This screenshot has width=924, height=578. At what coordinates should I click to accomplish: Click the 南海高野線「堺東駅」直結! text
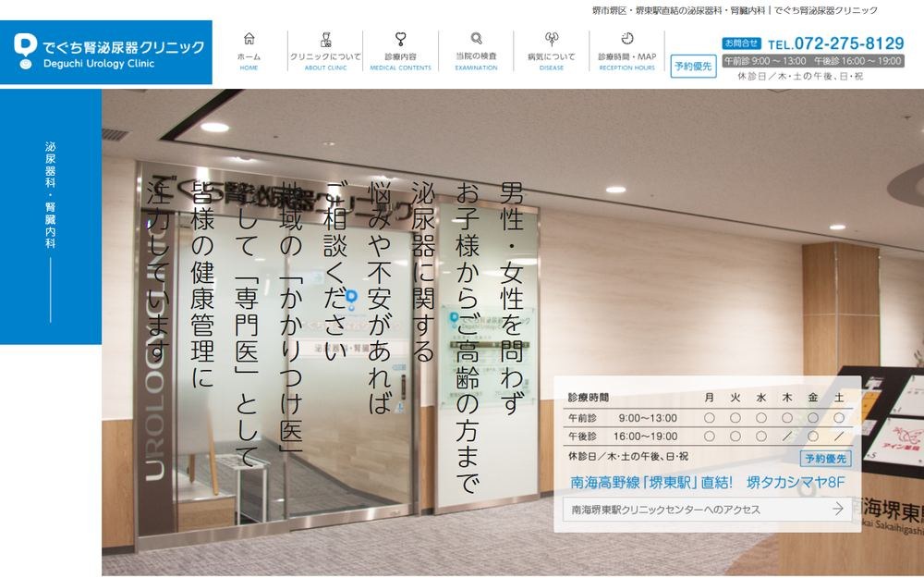point(651,483)
